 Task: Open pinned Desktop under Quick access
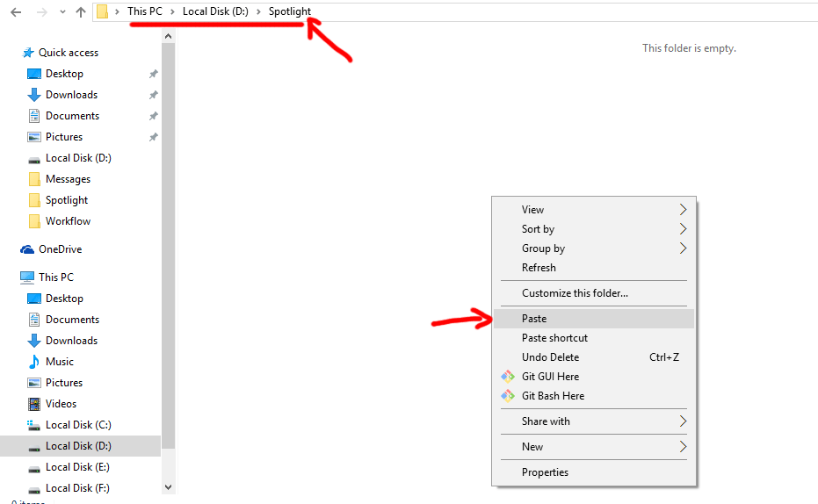pyautogui.click(x=64, y=74)
